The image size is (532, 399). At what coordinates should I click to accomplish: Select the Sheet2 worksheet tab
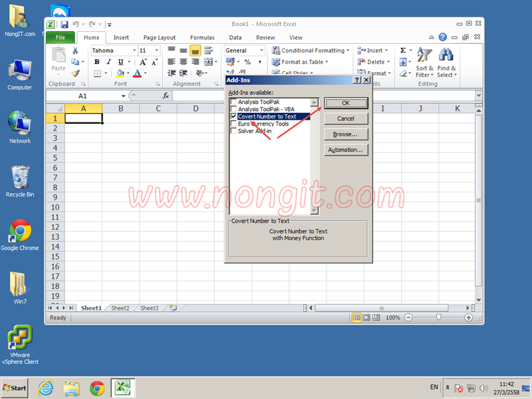click(120, 308)
